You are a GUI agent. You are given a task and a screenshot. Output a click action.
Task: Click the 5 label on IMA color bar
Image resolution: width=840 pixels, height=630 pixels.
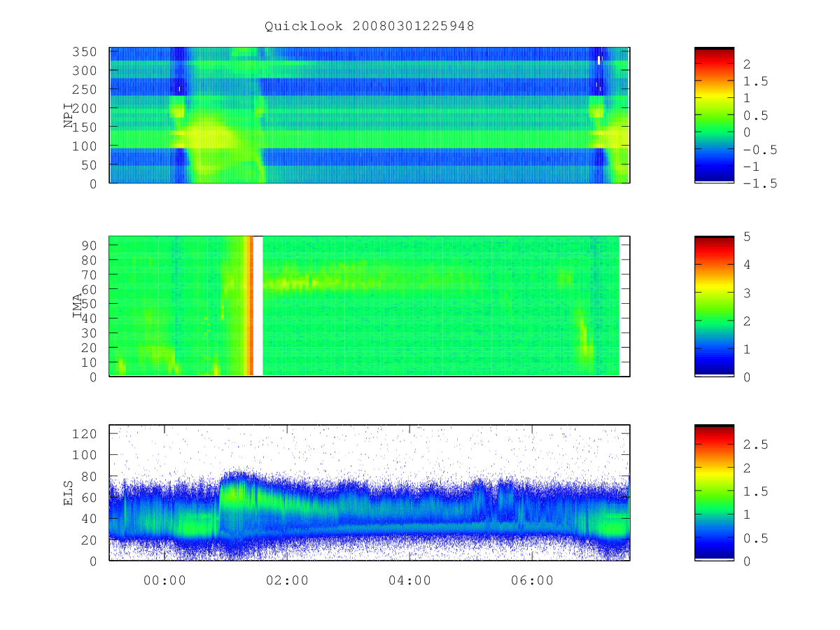[747, 237]
